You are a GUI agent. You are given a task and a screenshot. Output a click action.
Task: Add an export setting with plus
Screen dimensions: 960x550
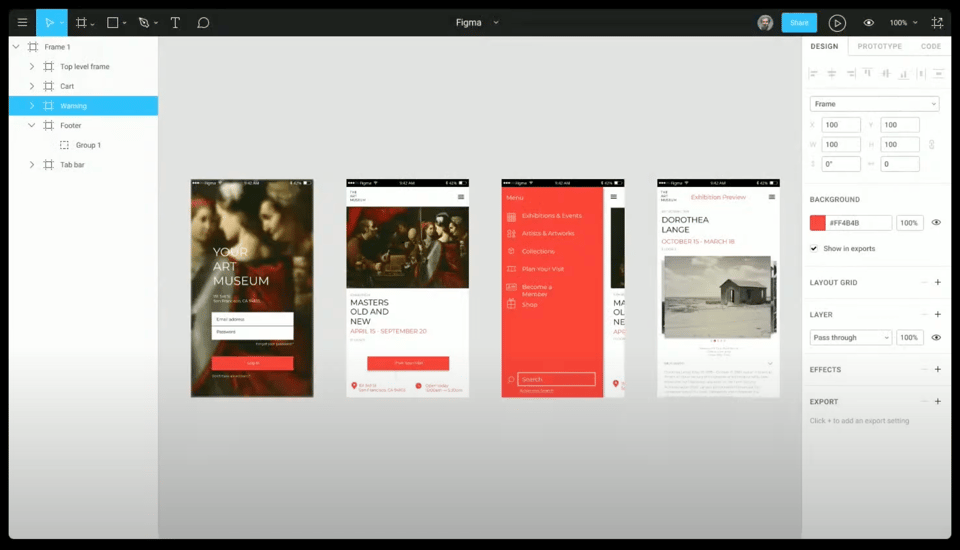pyautogui.click(x=937, y=401)
